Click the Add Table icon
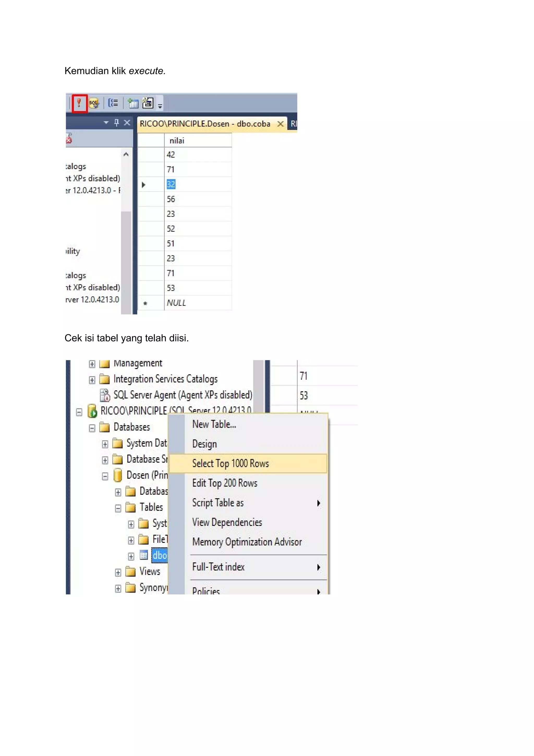 [x=133, y=103]
